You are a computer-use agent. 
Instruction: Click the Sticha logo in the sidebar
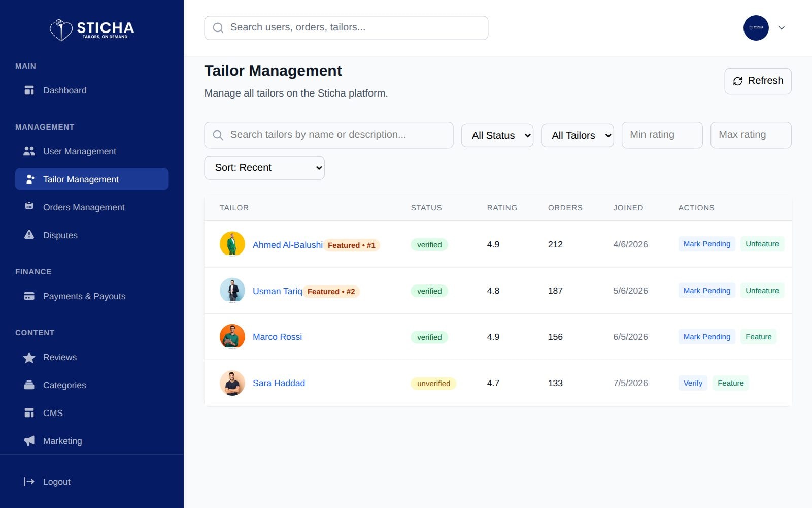[92, 30]
